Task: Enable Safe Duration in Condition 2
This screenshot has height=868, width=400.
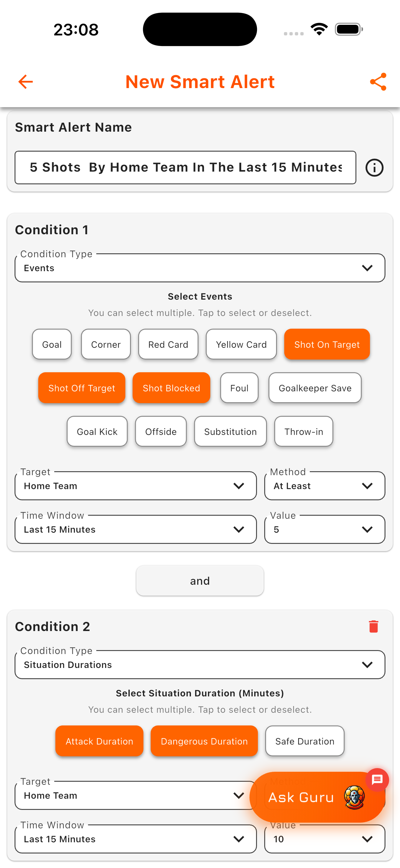Action: click(305, 741)
